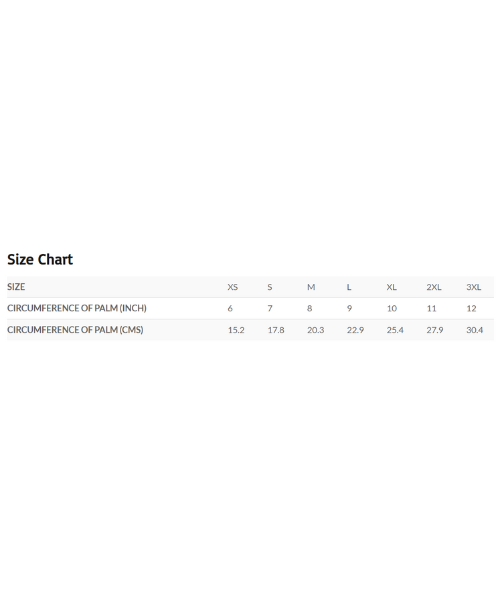The width and height of the screenshot is (500, 600).
Task: Click the 17.8 cms value
Action: [276, 330]
